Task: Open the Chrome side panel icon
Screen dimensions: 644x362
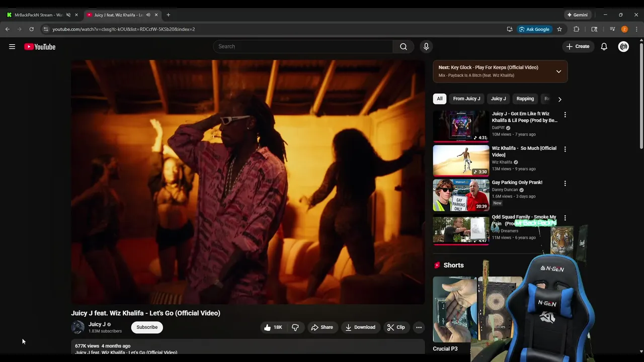Action: click(594, 29)
